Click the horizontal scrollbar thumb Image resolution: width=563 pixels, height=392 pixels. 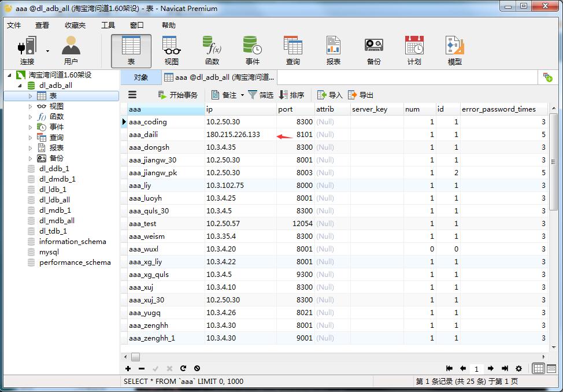click(135, 357)
